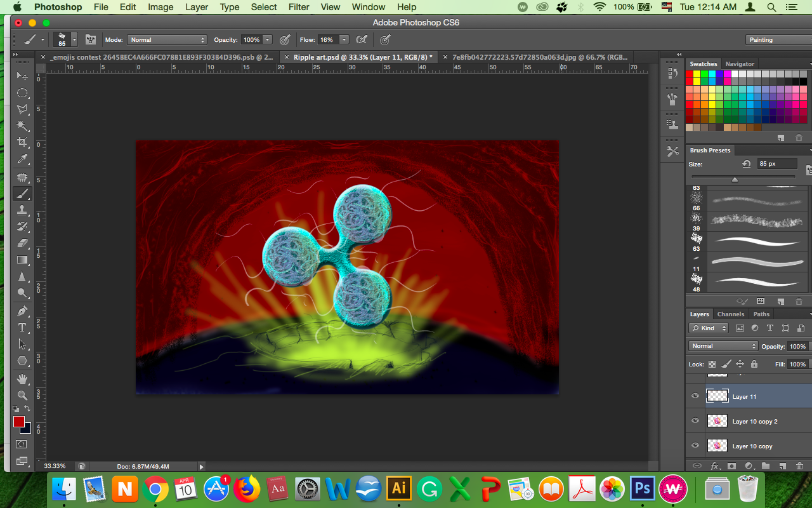
Task: Toggle Lock position
Action: click(x=740, y=364)
